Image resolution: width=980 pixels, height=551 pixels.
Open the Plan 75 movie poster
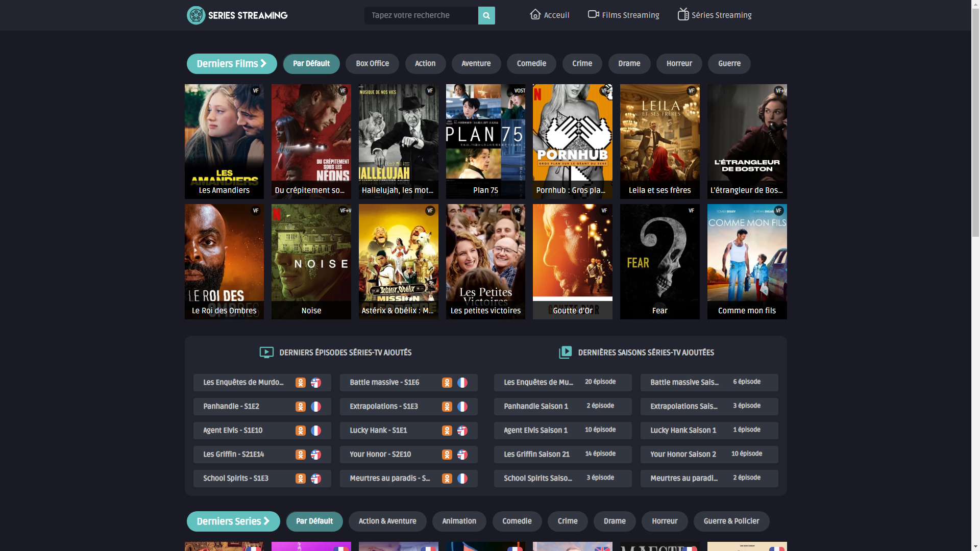point(485,141)
